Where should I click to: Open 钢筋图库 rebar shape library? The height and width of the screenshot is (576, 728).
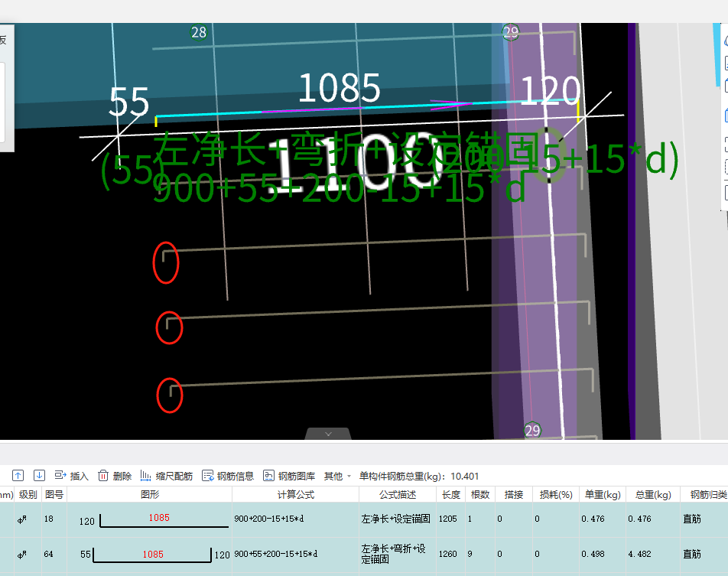coord(289,476)
